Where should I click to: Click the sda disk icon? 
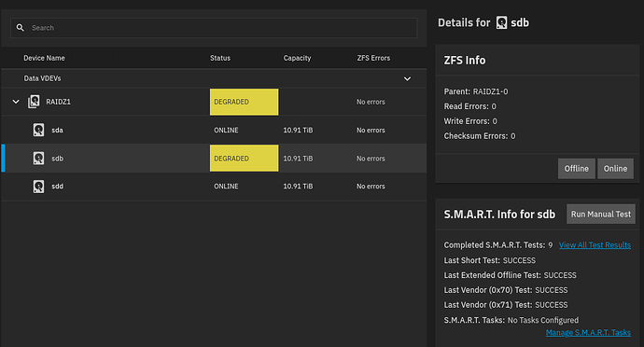pos(38,130)
